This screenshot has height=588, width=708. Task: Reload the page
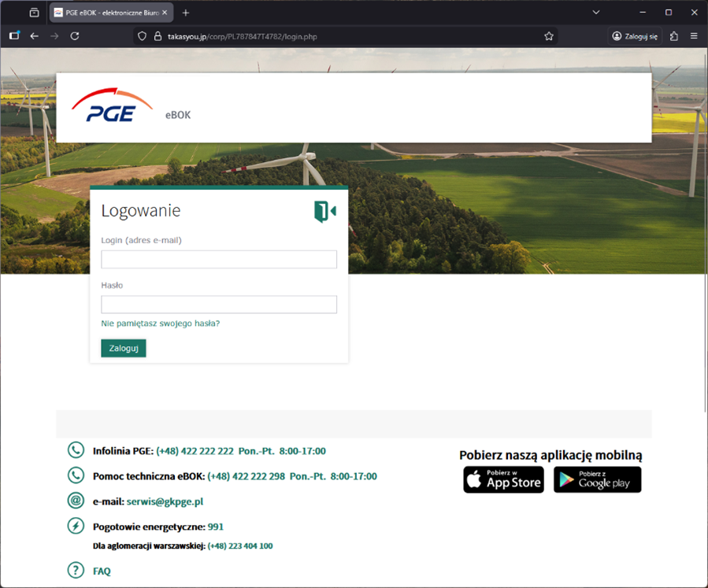pos(75,36)
